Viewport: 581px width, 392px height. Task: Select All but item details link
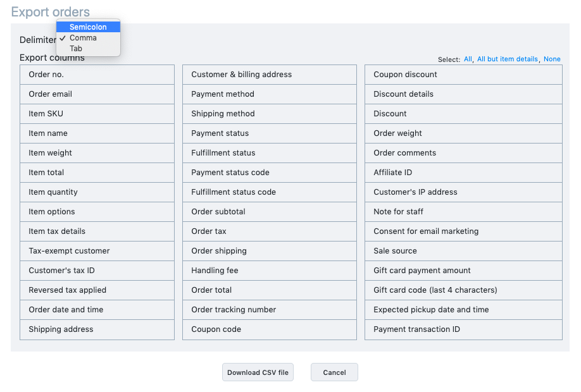(507, 59)
